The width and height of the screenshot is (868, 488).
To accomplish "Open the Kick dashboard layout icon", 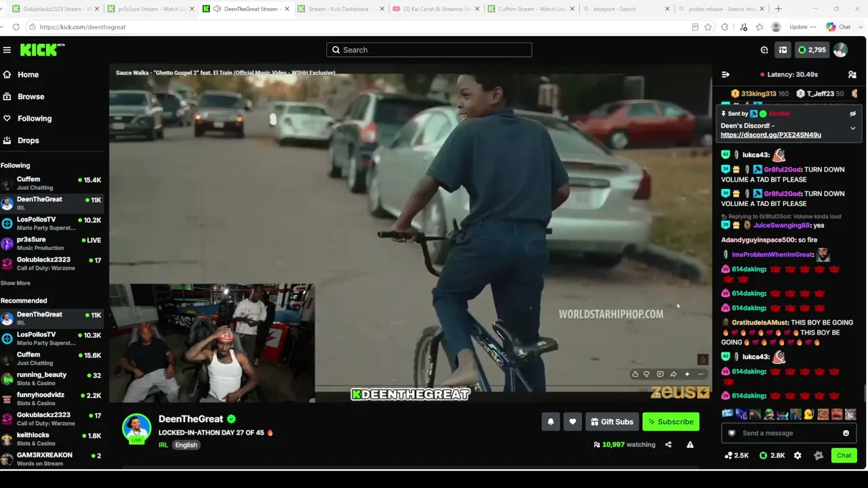I will click(783, 49).
